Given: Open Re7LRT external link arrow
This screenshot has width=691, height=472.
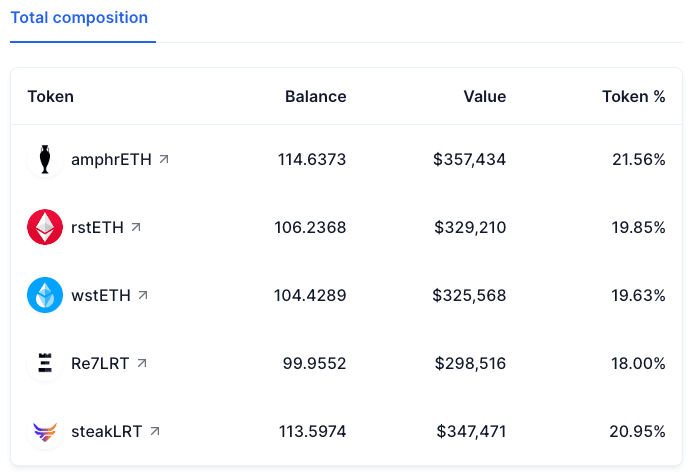Looking at the screenshot, I should (x=141, y=363).
